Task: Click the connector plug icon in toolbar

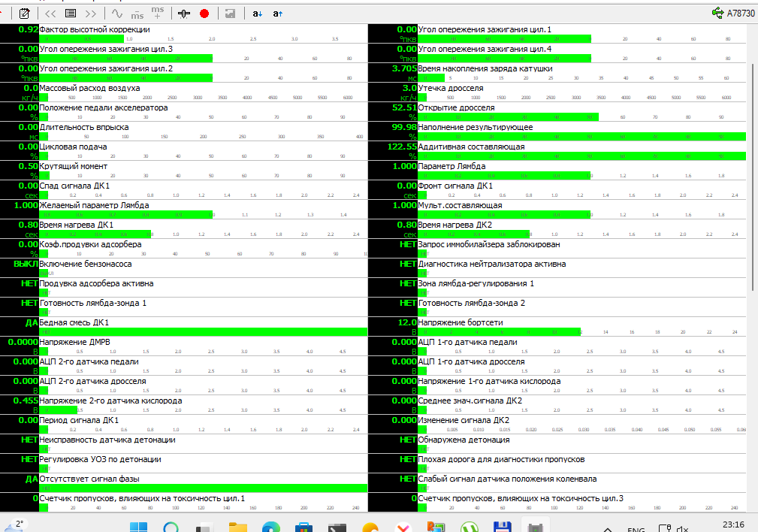Action: [184, 14]
